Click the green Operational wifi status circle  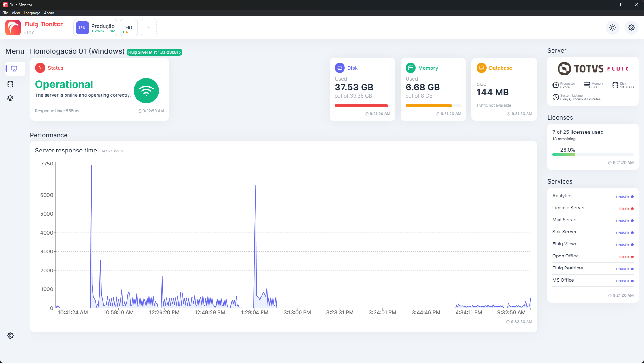pos(146,91)
